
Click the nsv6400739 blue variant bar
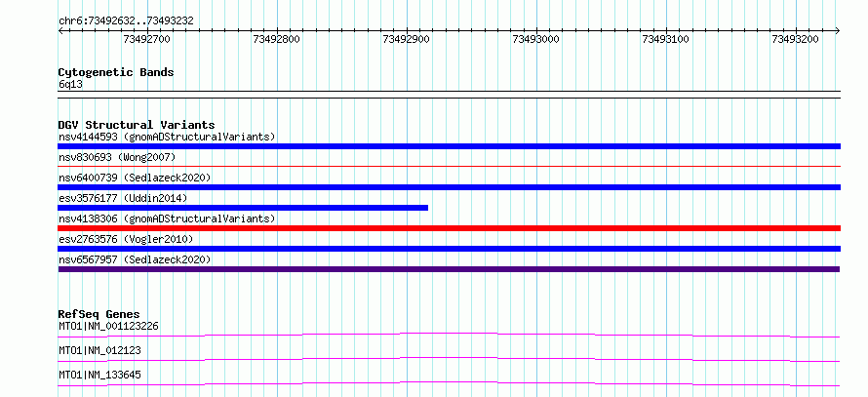click(x=449, y=187)
